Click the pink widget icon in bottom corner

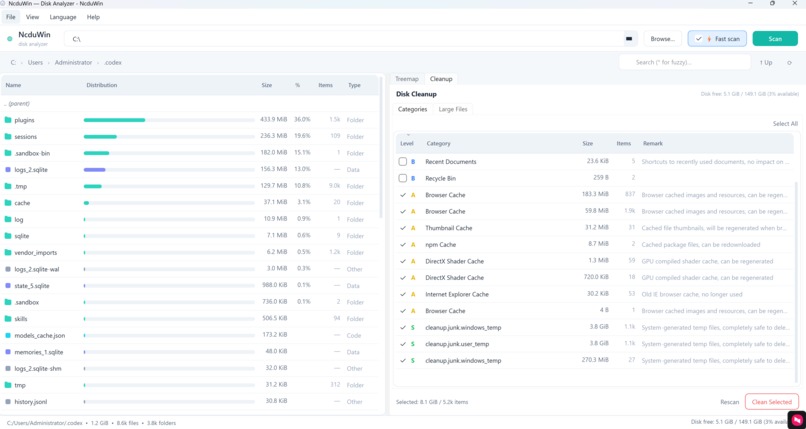(x=796, y=419)
